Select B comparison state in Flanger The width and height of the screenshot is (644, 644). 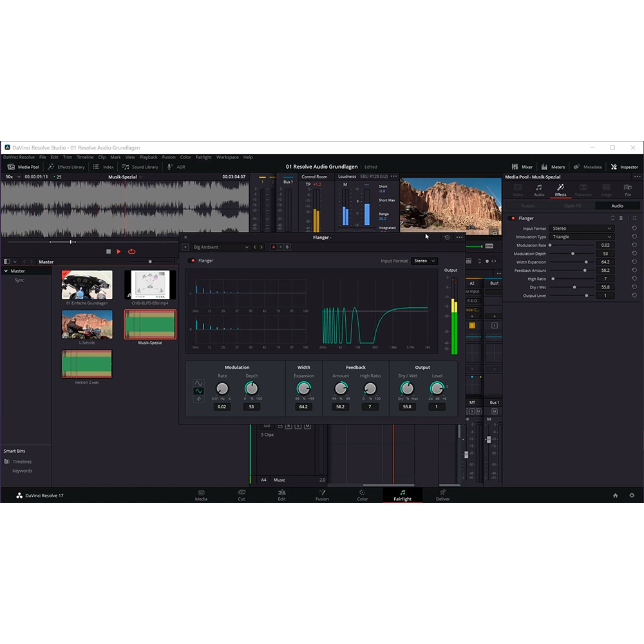[x=287, y=247]
